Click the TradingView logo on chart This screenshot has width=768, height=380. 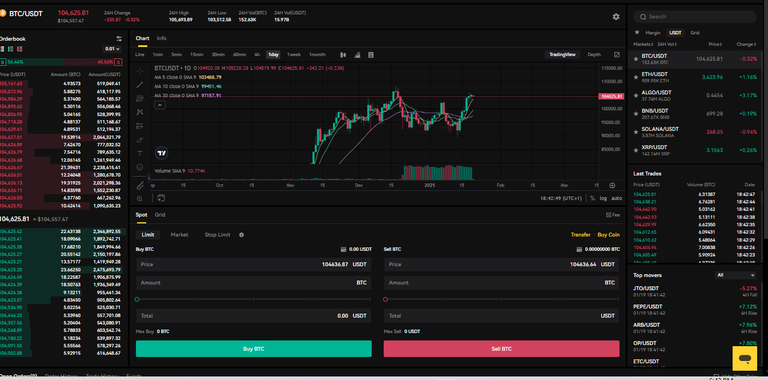[x=162, y=153]
